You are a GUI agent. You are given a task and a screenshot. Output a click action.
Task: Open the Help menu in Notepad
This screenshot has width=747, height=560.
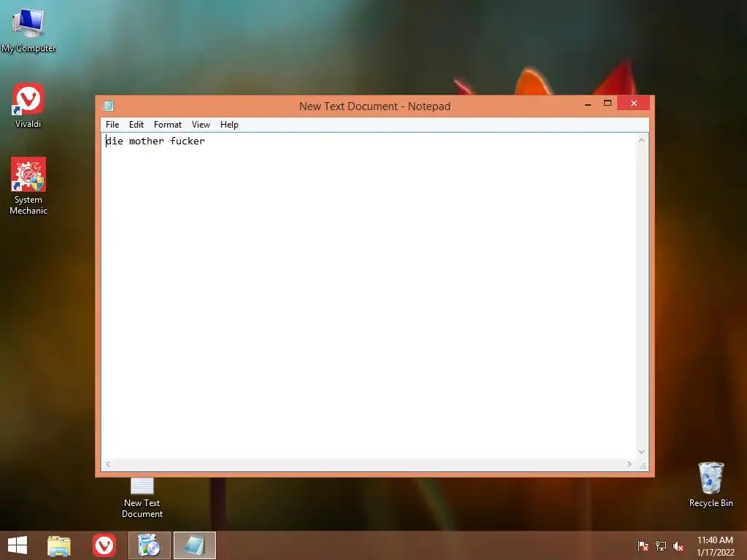229,125
